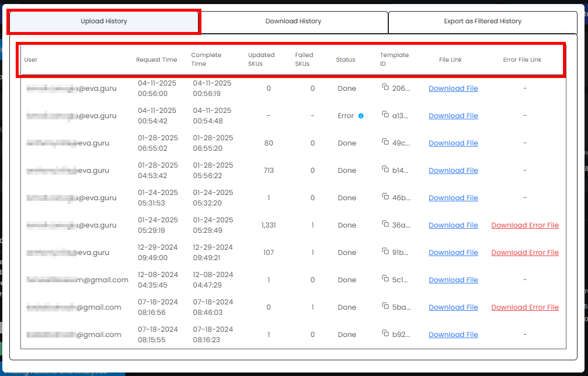588x376 pixels.
Task: Click the Status column header
Action: pyautogui.click(x=345, y=59)
